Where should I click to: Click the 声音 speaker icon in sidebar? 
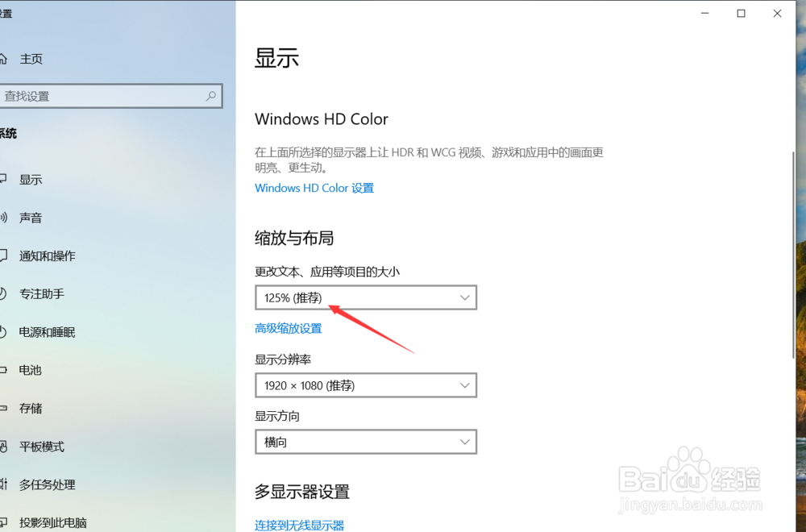click(3, 218)
